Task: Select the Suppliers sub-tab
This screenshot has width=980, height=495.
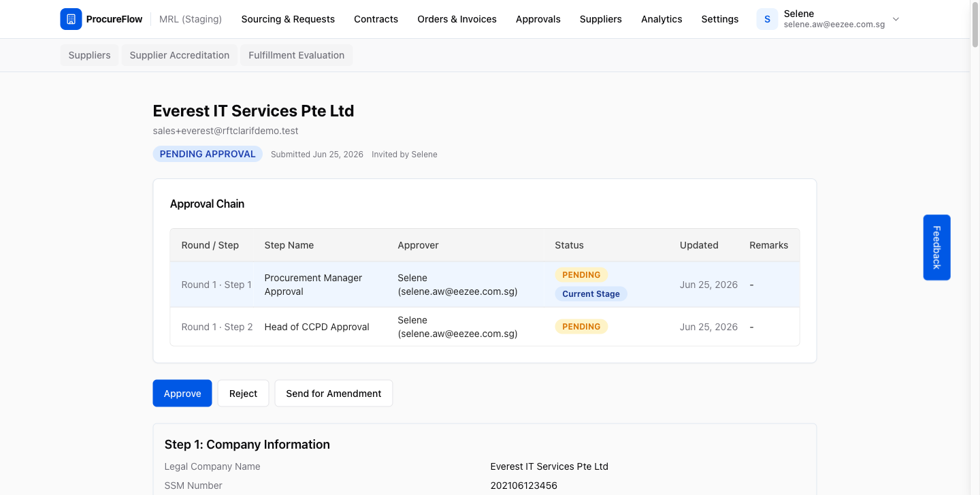Action: pyautogui.click(x=89, y=55)
